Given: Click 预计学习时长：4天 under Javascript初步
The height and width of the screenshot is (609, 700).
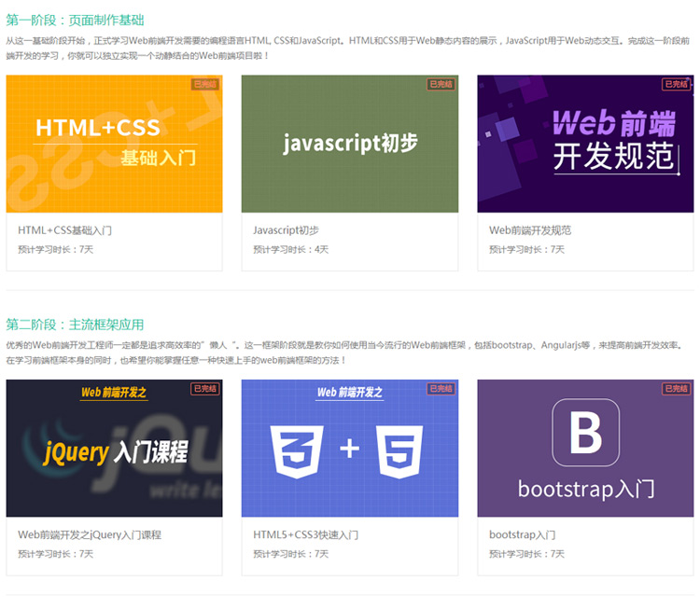Looking at the screenshot, I should click(x=290, y=249).
